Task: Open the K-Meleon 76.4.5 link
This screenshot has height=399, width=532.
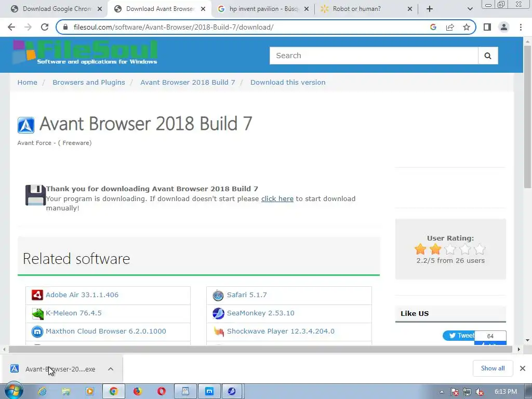Action: pos(74,313)
